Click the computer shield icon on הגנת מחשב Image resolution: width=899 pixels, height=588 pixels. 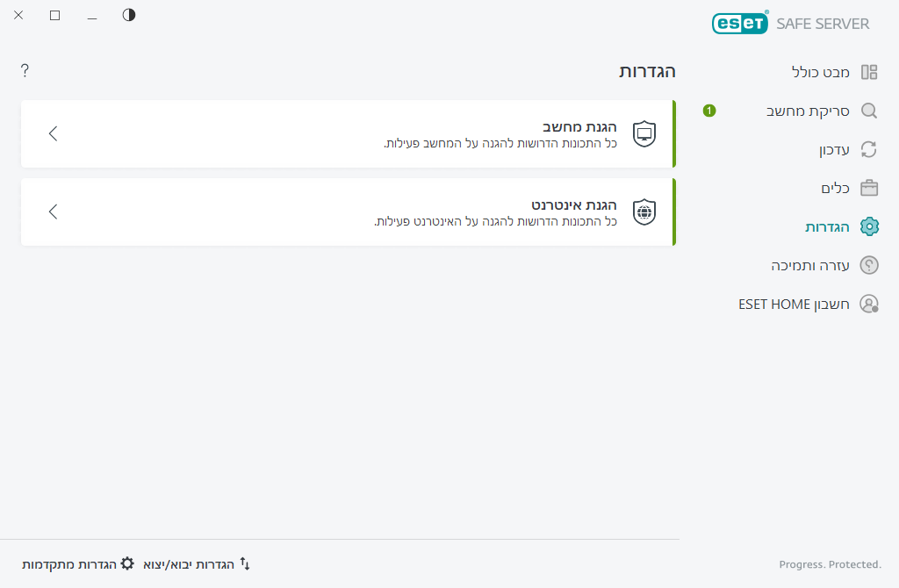(x=644, y=133)
